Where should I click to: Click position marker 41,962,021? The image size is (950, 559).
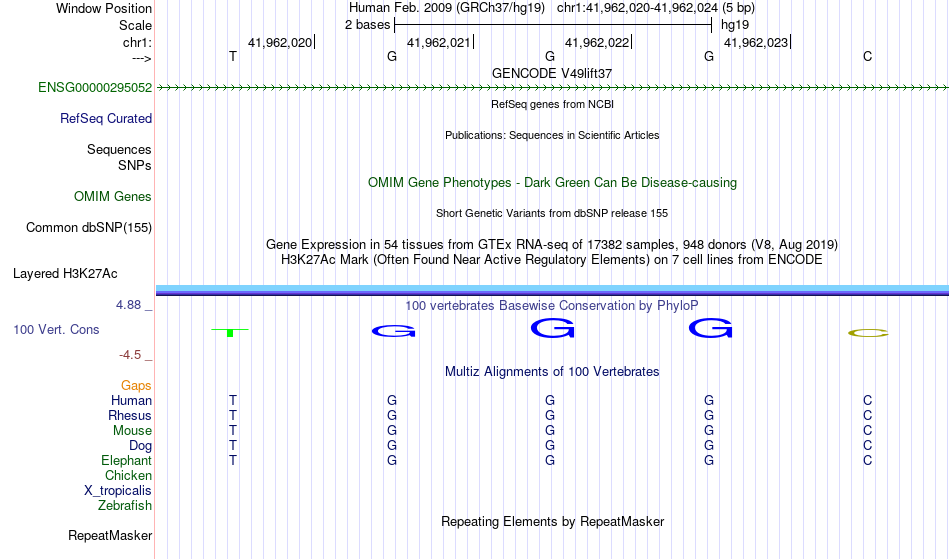[x=439, y=42]
